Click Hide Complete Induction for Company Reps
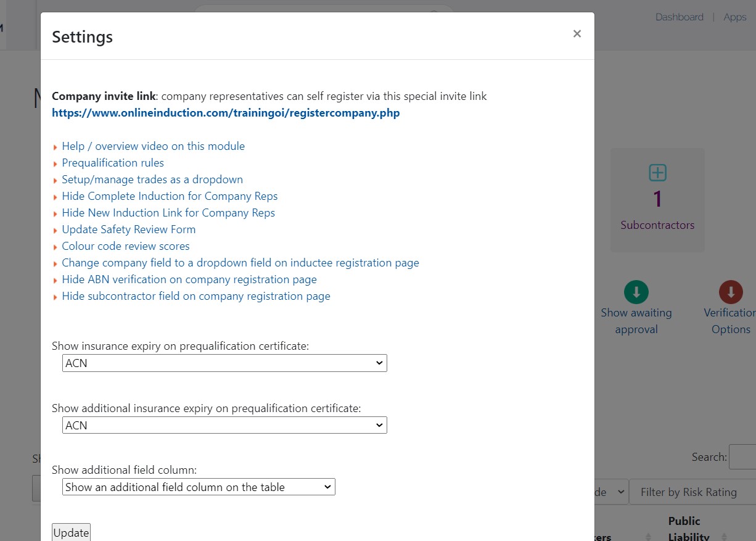Viewport: 756px width, 541px height. [x=170, y=196]
